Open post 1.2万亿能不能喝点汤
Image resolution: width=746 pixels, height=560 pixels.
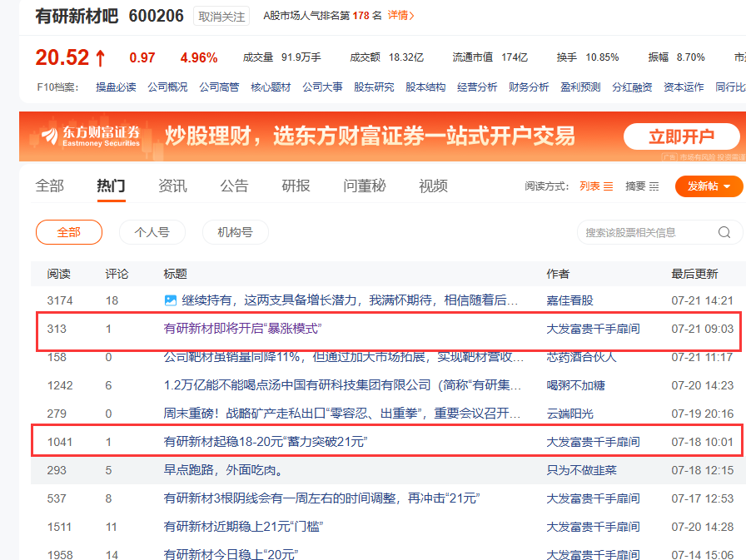[342, 385]
